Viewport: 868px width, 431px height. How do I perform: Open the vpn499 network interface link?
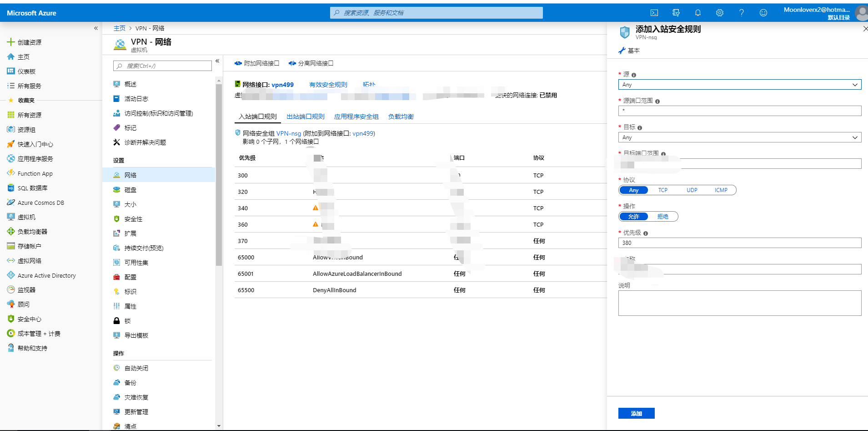[x=282, y=85]
